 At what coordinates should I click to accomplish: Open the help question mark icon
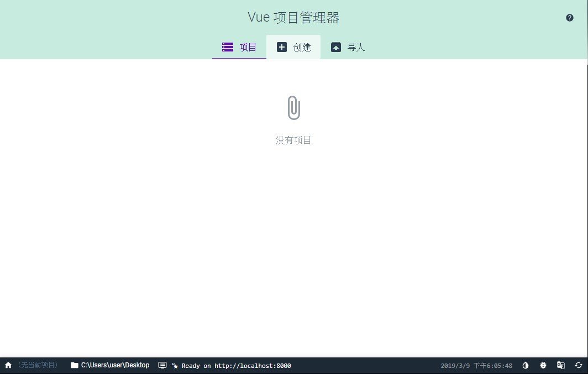(569, 18)
